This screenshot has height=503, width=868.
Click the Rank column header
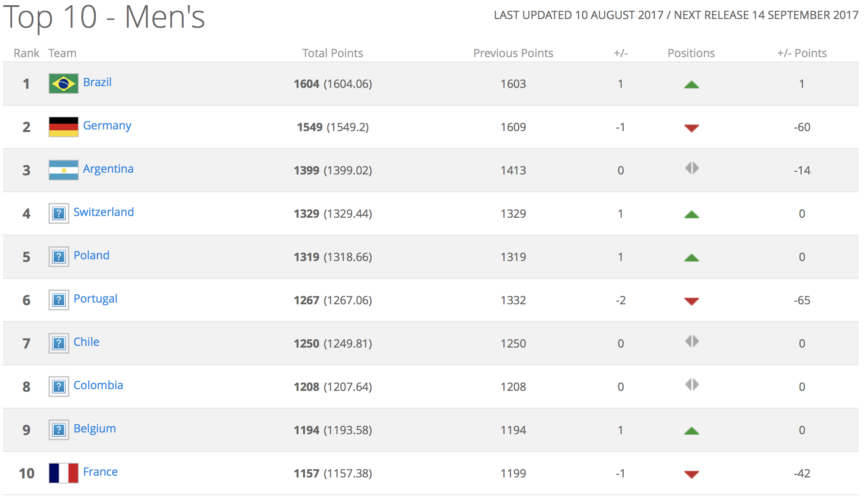[26, 53]
